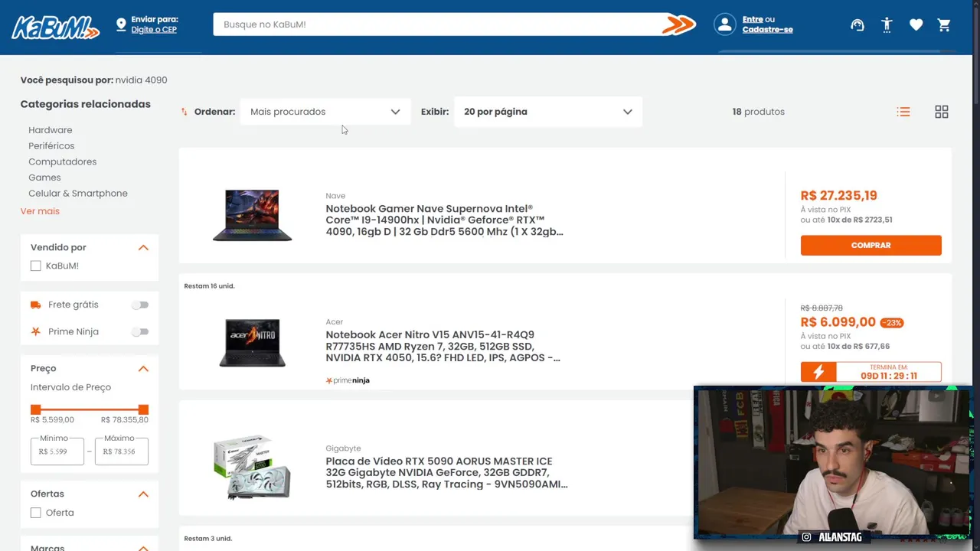The width and height of the screenshot is (980, 551).
Task: Click the Restam 16 unid. label
Action: (x=209, y=286)
